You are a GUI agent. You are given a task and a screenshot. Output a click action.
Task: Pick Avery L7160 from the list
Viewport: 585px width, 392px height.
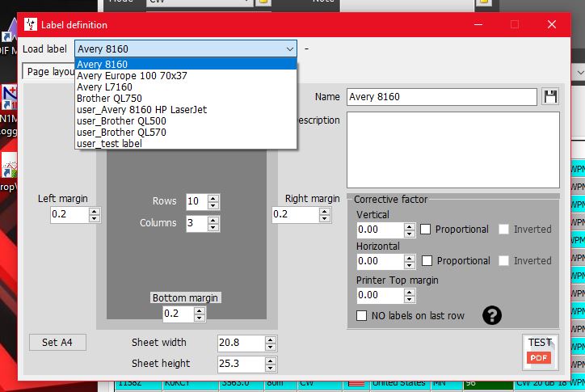pos(186,87)
